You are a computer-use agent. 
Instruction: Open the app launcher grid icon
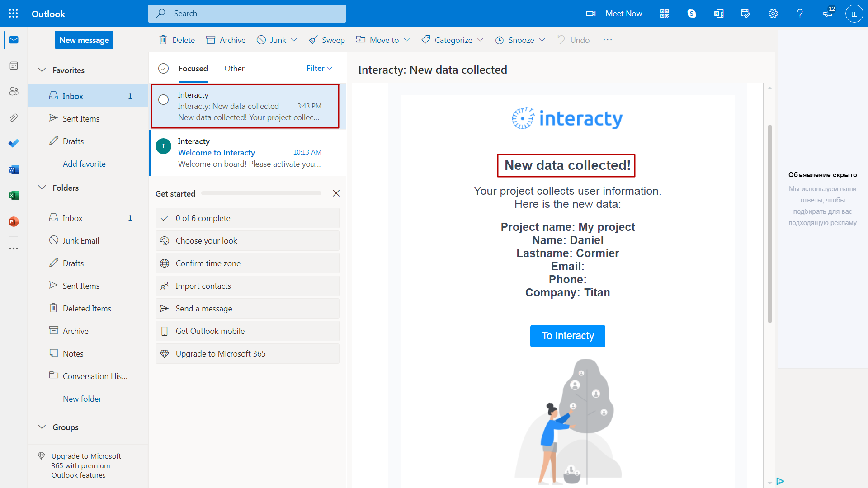14,14
